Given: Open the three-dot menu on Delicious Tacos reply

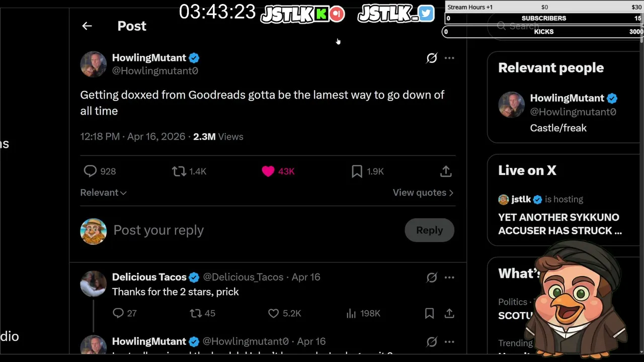Looking at the screenshot, I should click(x=449, y=277).
